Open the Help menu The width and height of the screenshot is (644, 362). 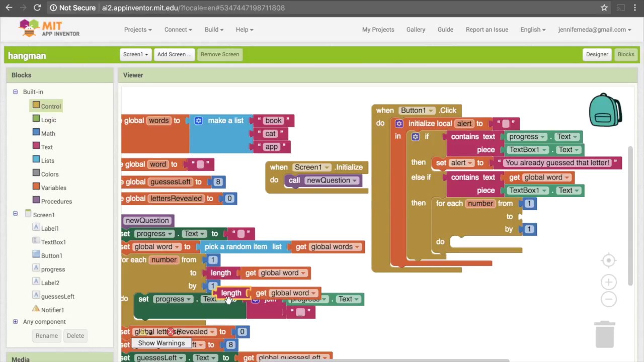pyautogui.click(x=245, y=30)
